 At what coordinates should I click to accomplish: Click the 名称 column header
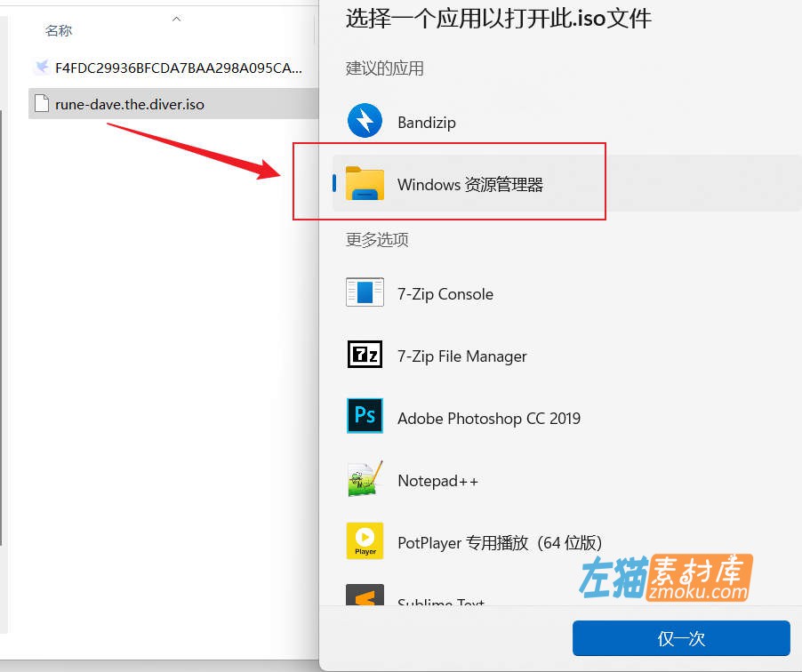tap(58, 29)
